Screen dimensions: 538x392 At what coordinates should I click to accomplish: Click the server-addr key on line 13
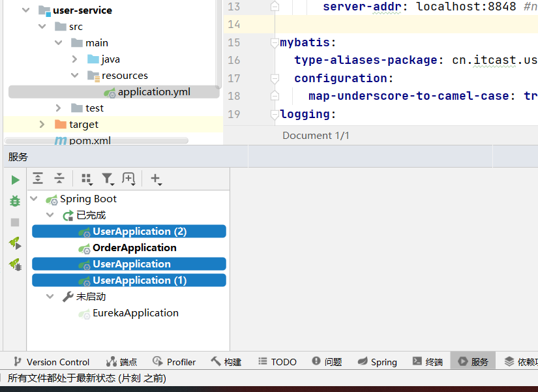(x=363, y=7)
